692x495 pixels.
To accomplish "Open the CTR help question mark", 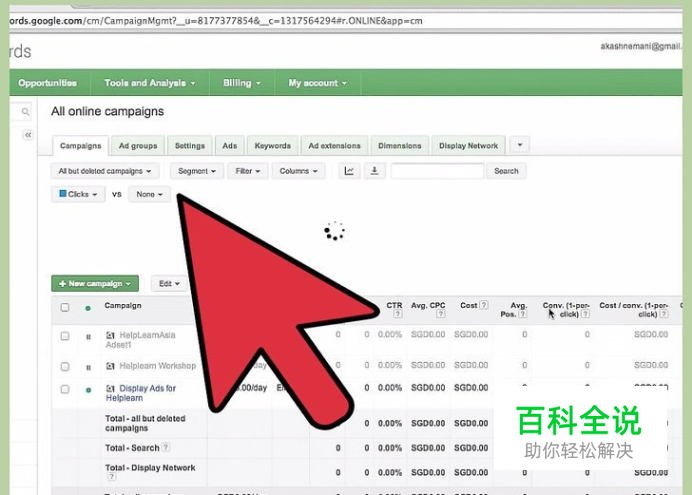I will 398,314.
